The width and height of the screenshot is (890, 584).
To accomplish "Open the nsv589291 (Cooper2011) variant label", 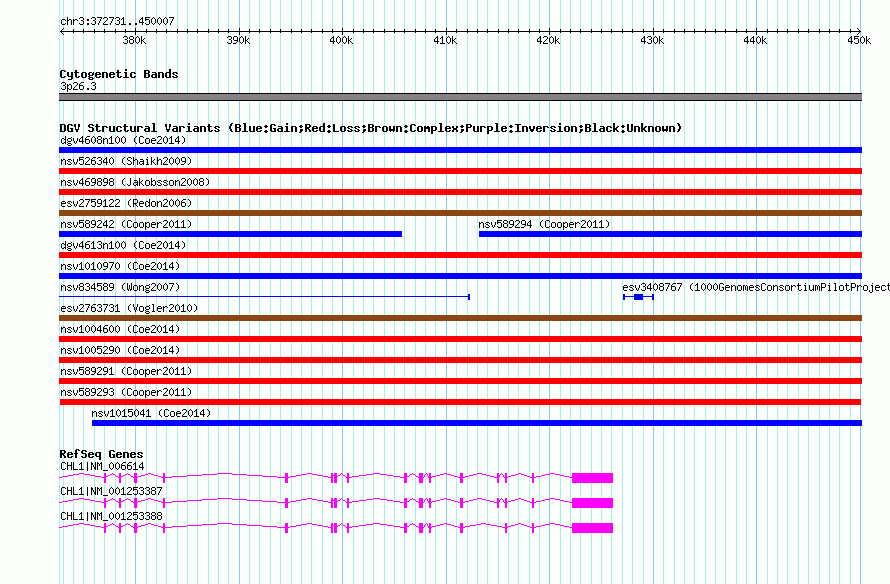I will click(126, 371).
